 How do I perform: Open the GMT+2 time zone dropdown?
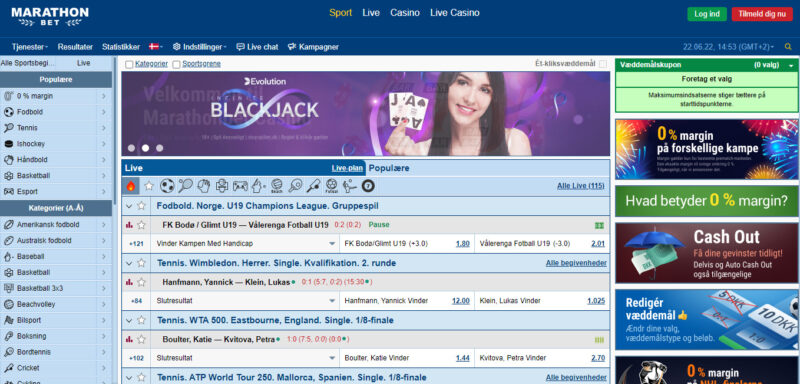point(728,47)
